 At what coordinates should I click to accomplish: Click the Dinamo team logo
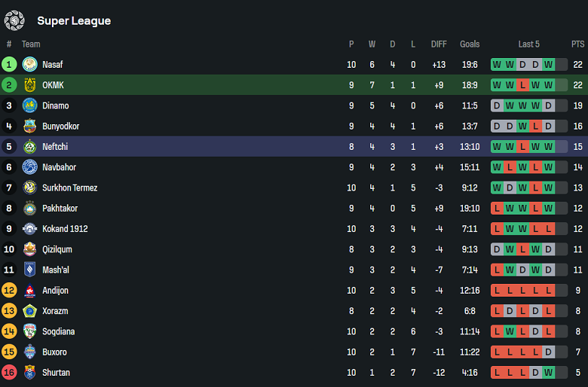coord(29,105)
